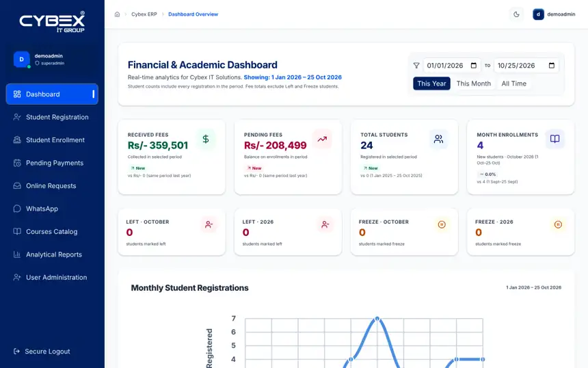Click New badge on Received Fees card
The width and height of the screenshot is (588, 368).
click(x=137, y=168)
